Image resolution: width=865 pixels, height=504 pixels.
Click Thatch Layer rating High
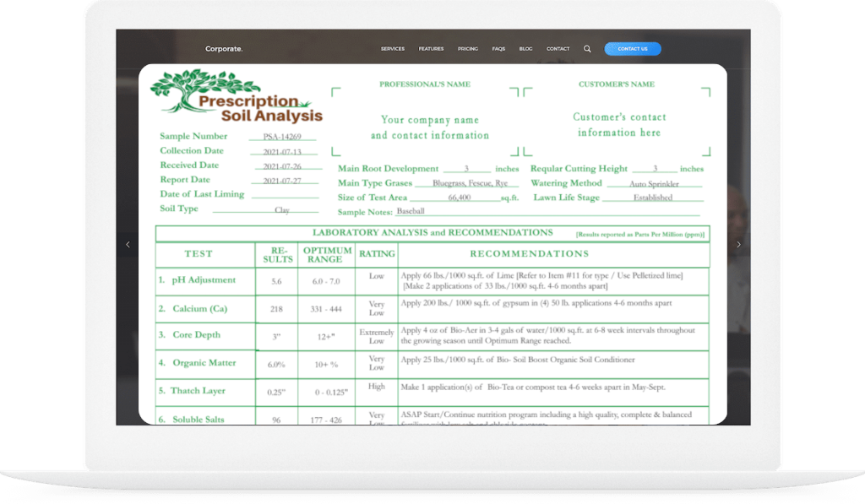[x=376, y=387]
